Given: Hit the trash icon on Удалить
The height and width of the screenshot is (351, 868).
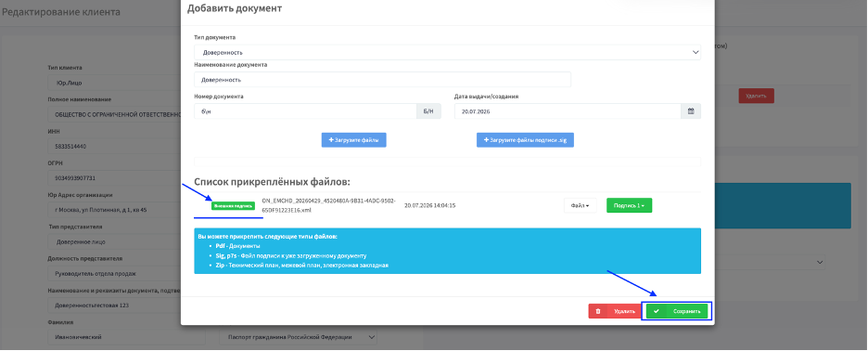Looking at the screenshot, I should coord(598,311).
